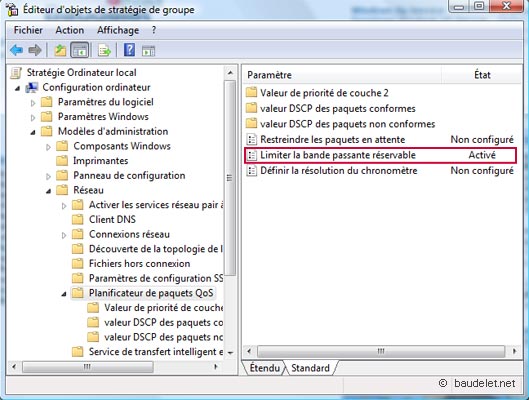Click the État column header
Viewport: 529px width, 400px height.
[x=482, y=75]
